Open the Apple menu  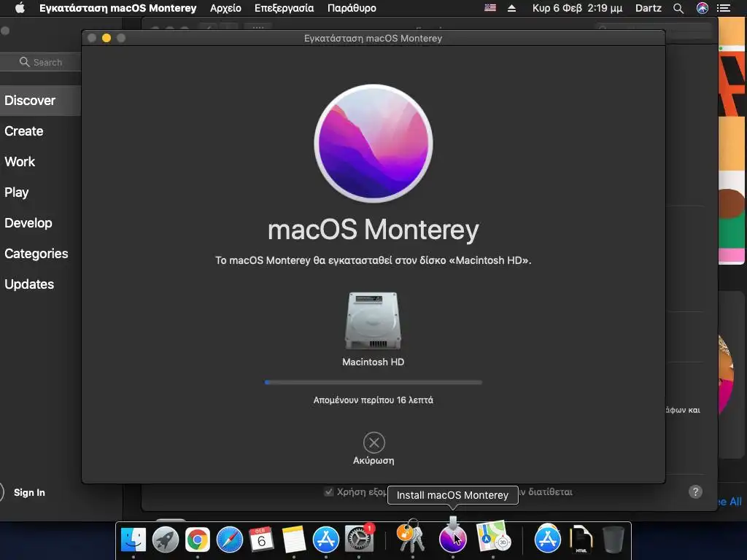[20, 8]
